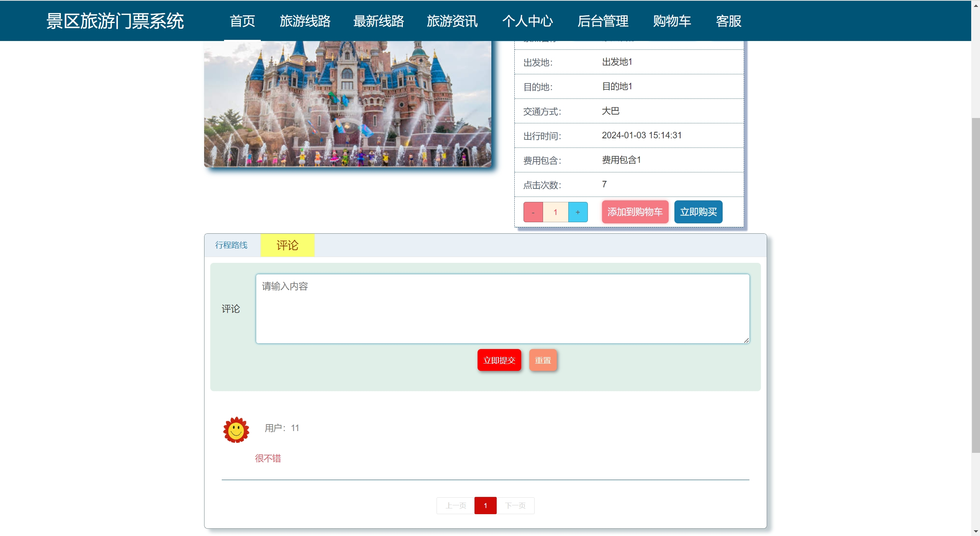The image size is (980, 536).
Task: Switch to the 行程路线 tab
Action: [x=231, y=245]
